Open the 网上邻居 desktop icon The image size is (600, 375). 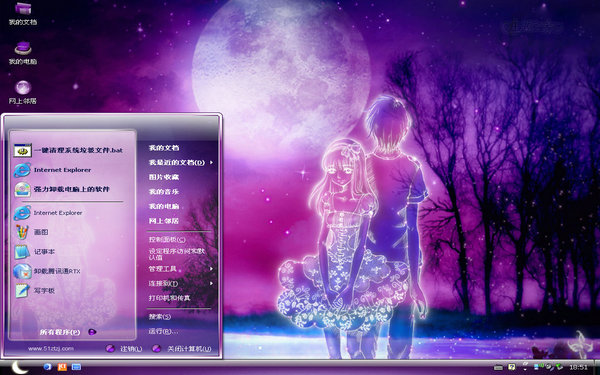[x=23, y=92]
